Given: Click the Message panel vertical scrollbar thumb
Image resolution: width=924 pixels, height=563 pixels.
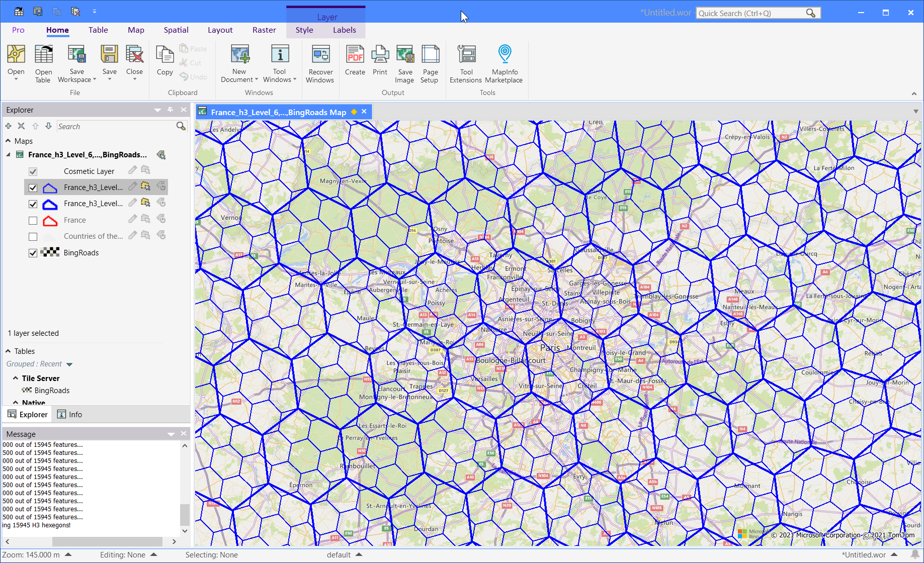Looking at the screenshot, I should [x=185, y=514].
